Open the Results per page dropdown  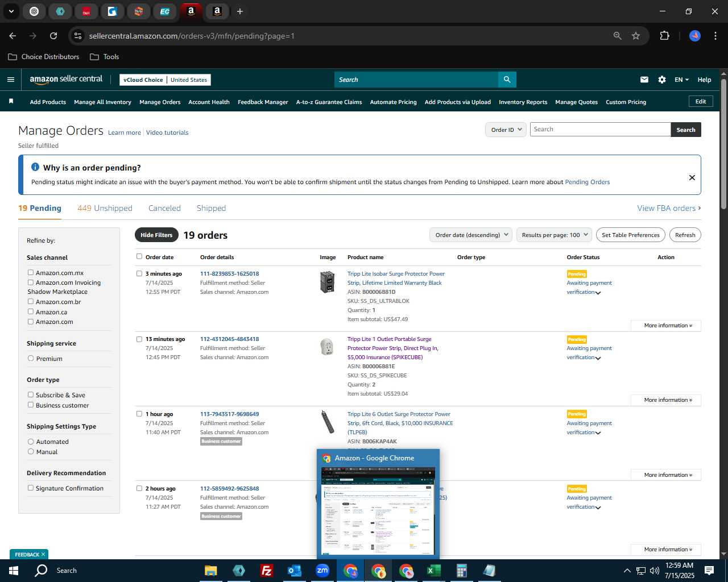click(x=555, y=235)
